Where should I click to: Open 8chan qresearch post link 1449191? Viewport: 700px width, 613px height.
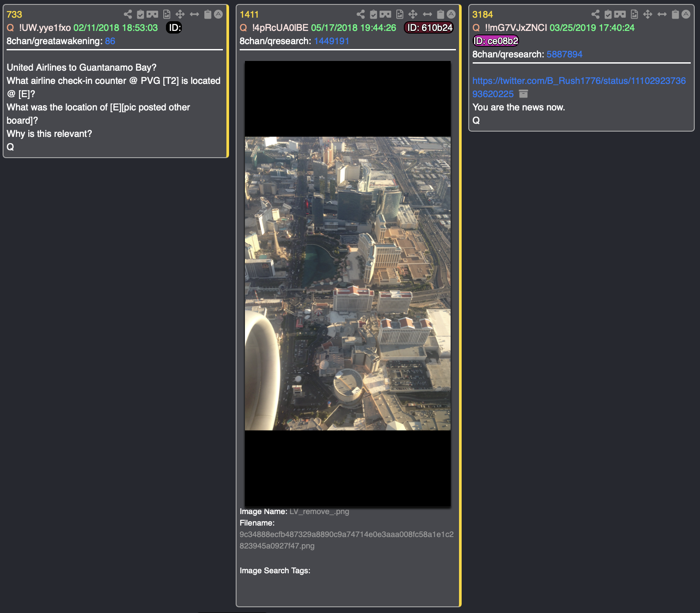point(331,41)
